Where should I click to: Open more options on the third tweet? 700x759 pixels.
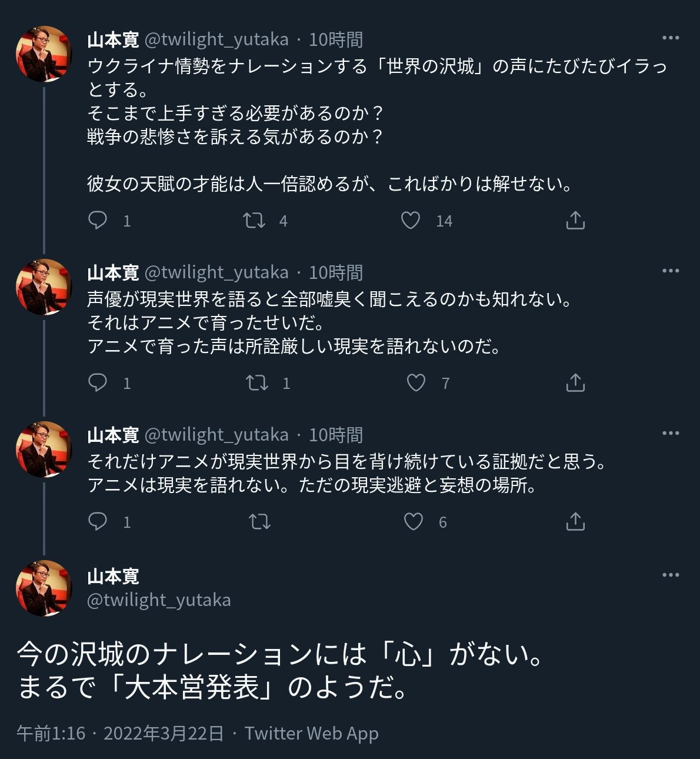671,434
